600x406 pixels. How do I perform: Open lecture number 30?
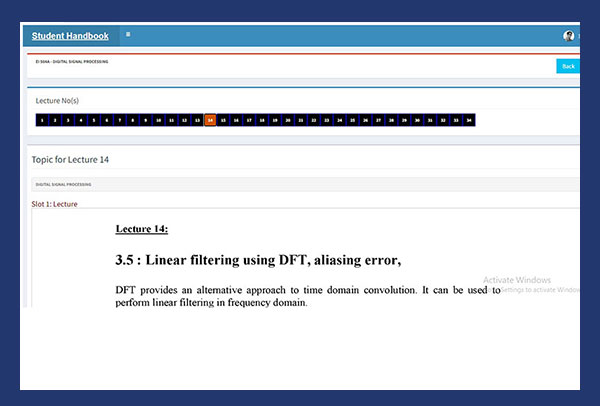[x=417, y=120]
